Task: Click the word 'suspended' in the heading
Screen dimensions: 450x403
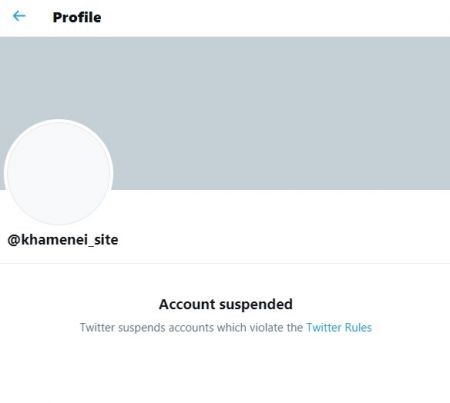Action: (x=256, y=304)
